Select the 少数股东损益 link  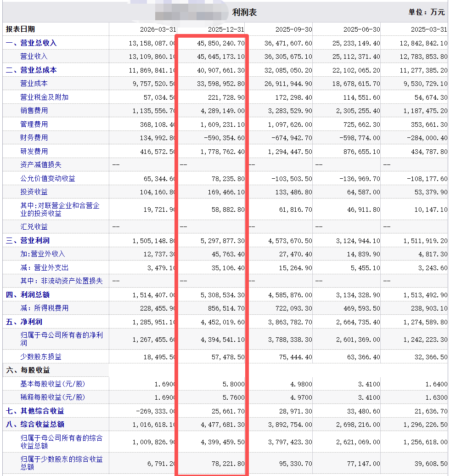click(x=41, y=357)
